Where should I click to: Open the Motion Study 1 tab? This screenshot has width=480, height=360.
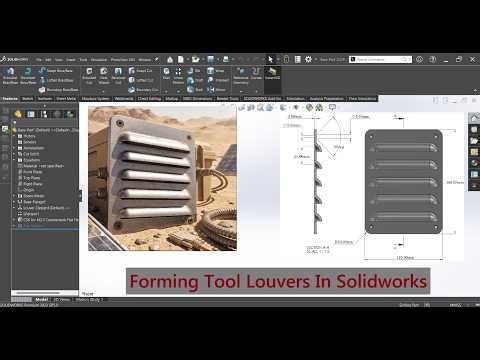(x=89, y=300)
